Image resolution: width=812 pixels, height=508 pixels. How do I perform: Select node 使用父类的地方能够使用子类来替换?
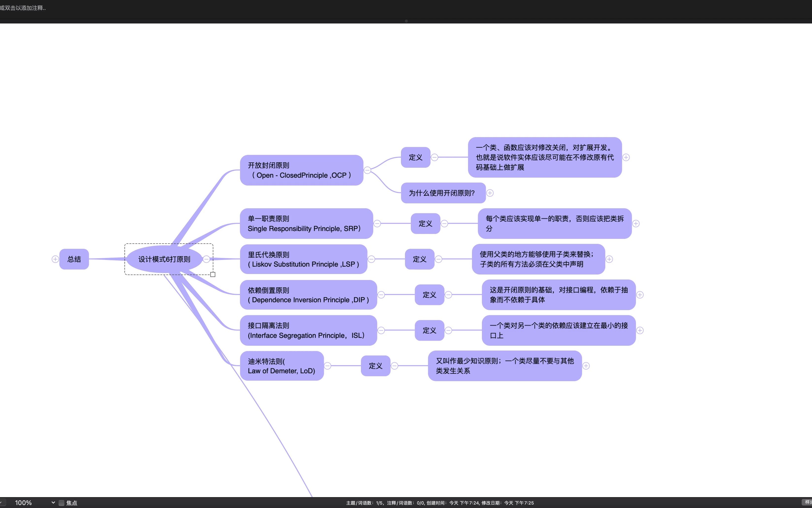tap(538, 259)
